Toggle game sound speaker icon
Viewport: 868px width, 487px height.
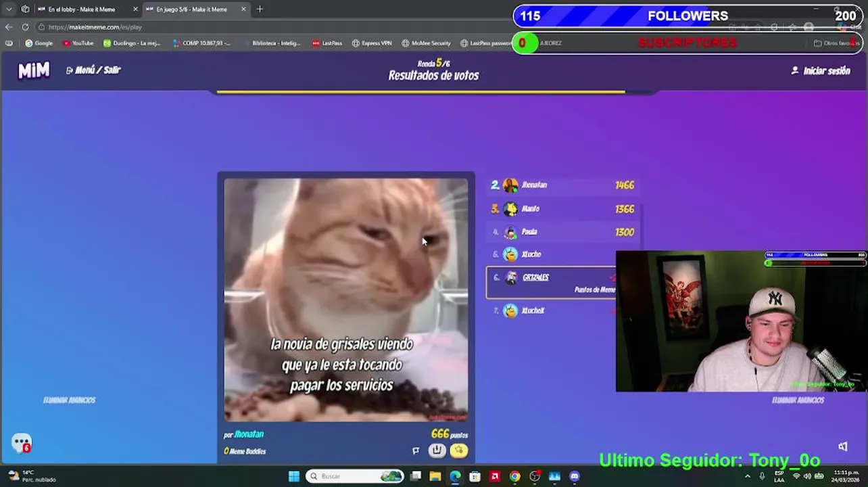(x=843, y=446)
